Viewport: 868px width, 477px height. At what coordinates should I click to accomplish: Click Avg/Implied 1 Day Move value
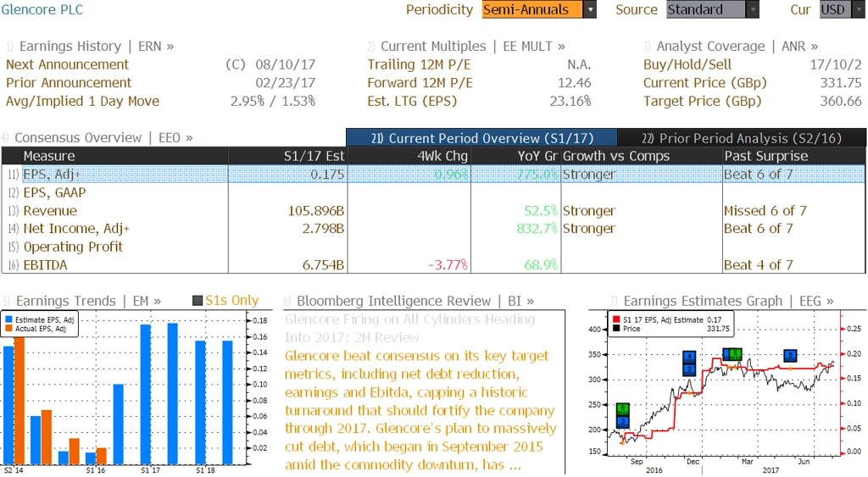273,102
